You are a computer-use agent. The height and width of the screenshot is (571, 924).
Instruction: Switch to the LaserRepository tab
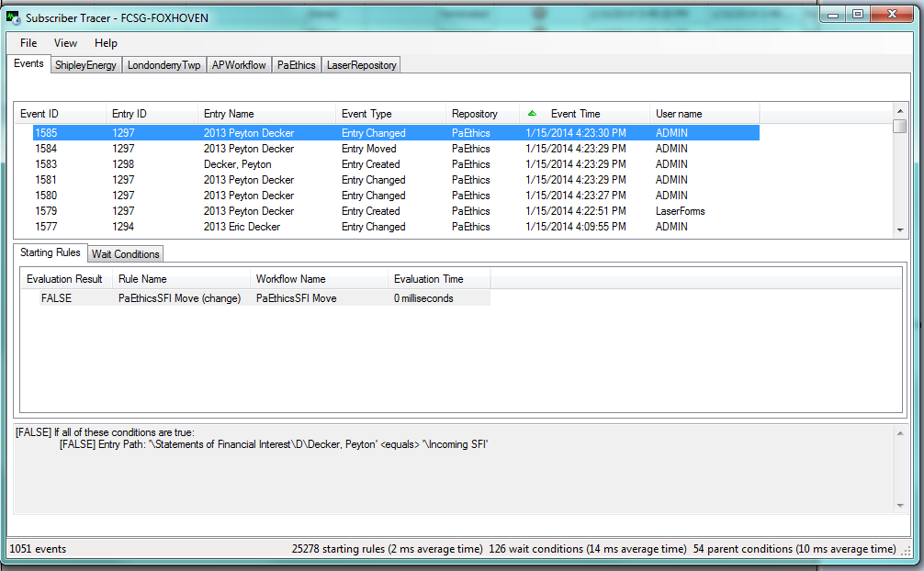pyautogui.click(x=361, y=65)
